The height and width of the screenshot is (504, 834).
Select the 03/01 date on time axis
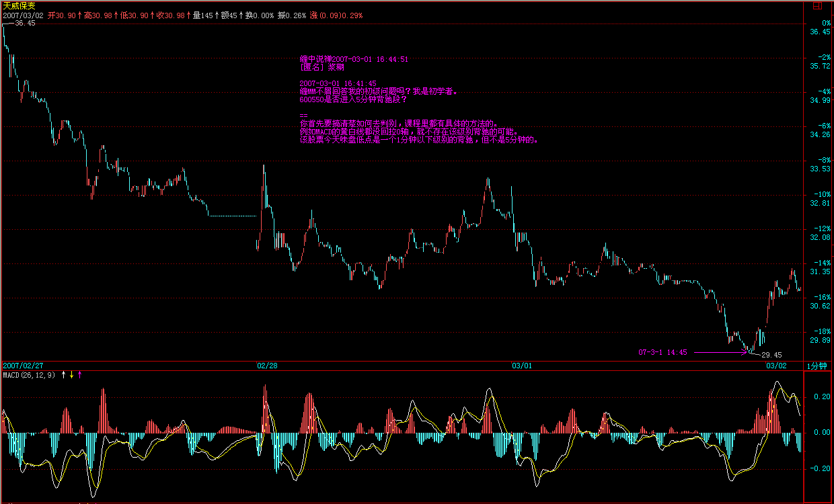point(522,366)
